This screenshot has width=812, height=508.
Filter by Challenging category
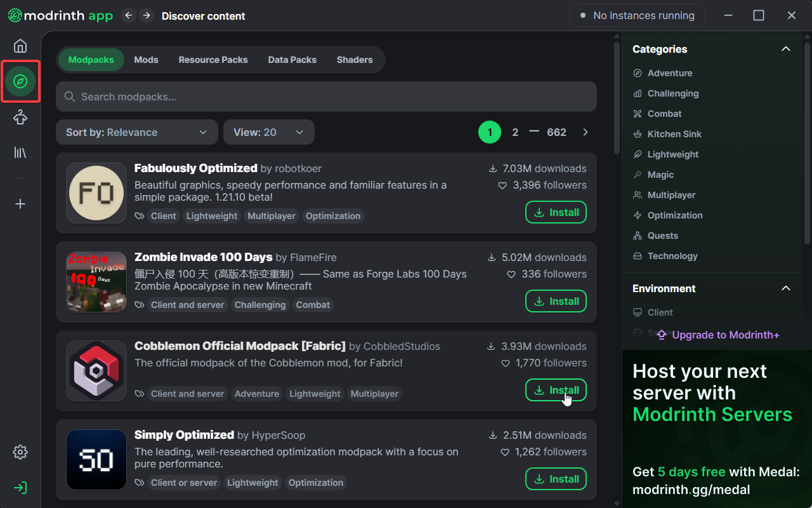[x=665, y=93]
